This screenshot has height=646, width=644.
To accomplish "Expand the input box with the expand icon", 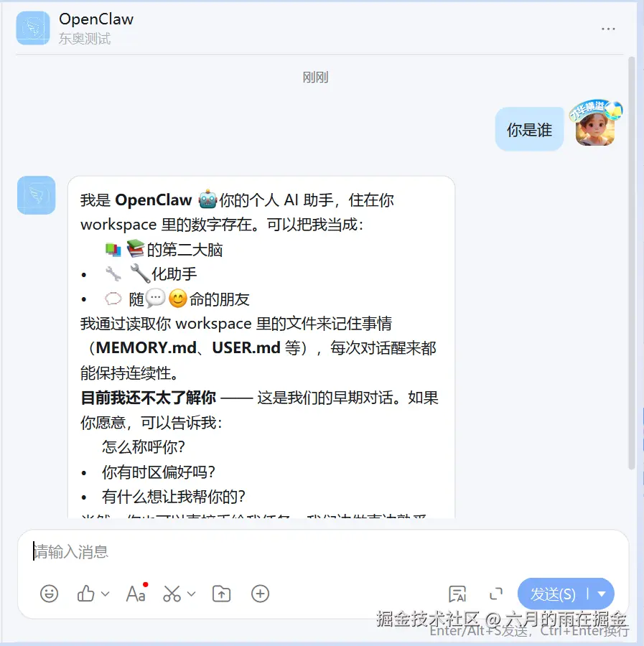I will point(496,594).
